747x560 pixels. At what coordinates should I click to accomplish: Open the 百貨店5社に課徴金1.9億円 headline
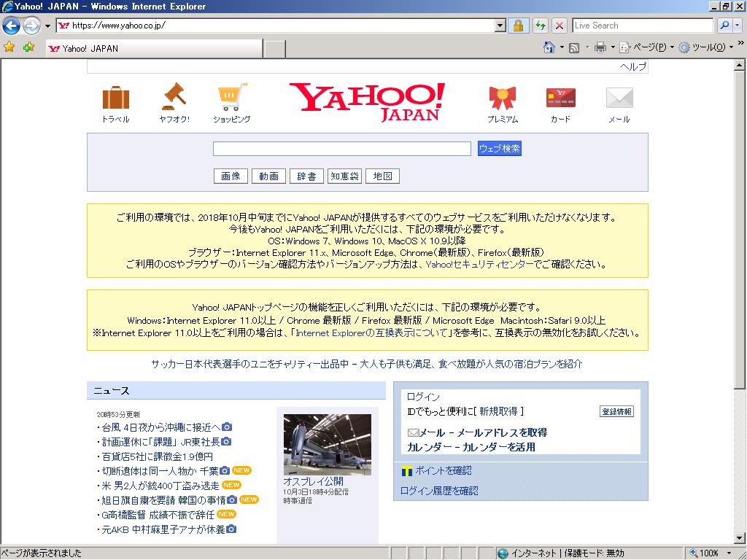click(158, 456)
